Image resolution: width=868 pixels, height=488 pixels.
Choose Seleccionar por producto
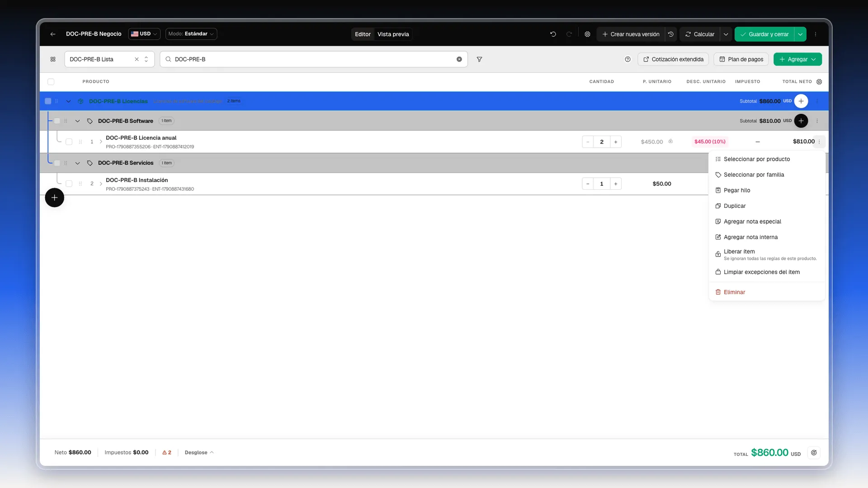(x=767, y=159)
